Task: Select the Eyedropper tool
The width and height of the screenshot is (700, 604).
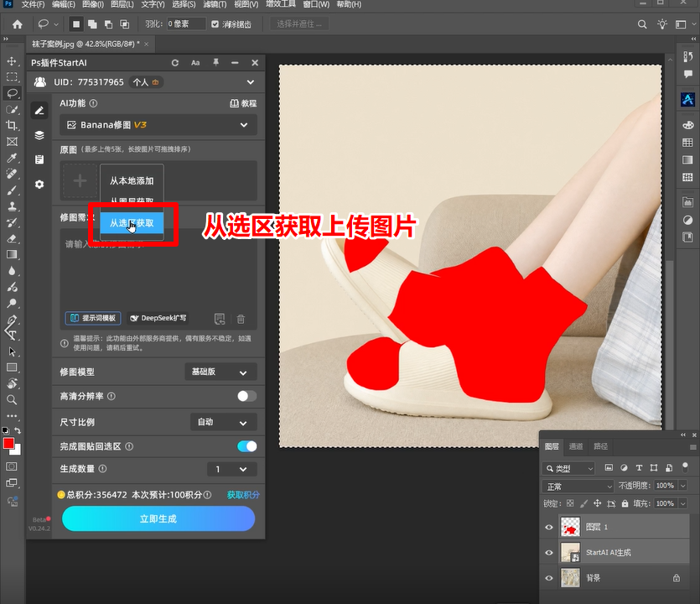Action: [12, 158]
